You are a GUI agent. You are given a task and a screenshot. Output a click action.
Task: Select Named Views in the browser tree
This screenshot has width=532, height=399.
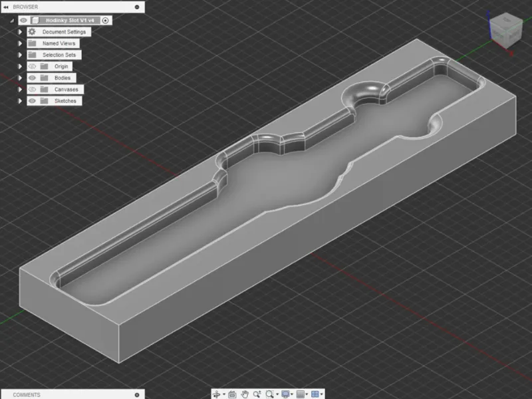click(x=59, y=43)
